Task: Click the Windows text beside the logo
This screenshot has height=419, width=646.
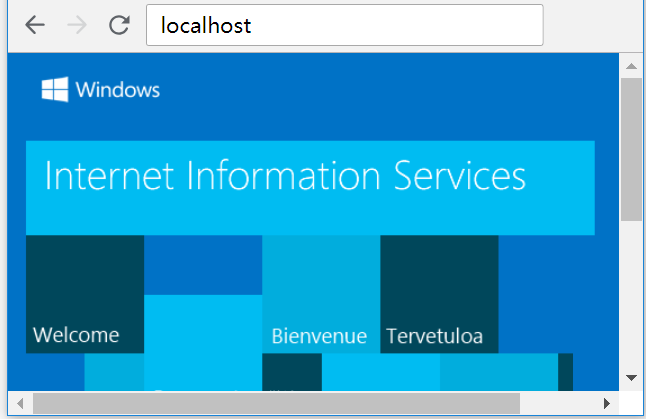Action: pos(118,90)
